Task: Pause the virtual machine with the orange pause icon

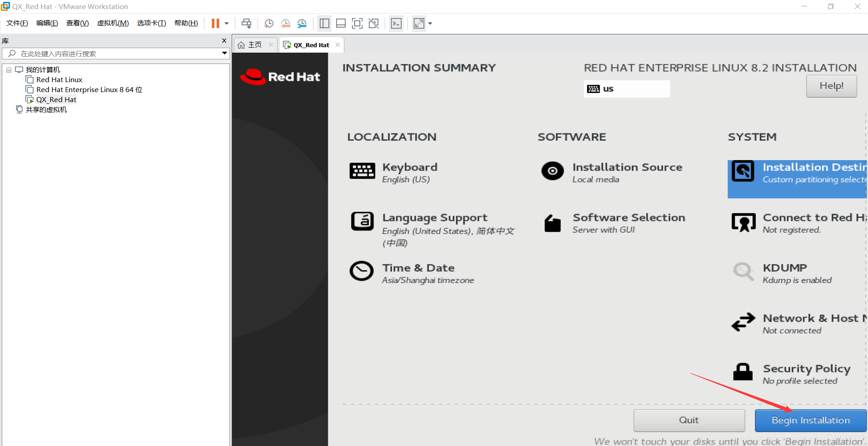Action: point(215,24)
